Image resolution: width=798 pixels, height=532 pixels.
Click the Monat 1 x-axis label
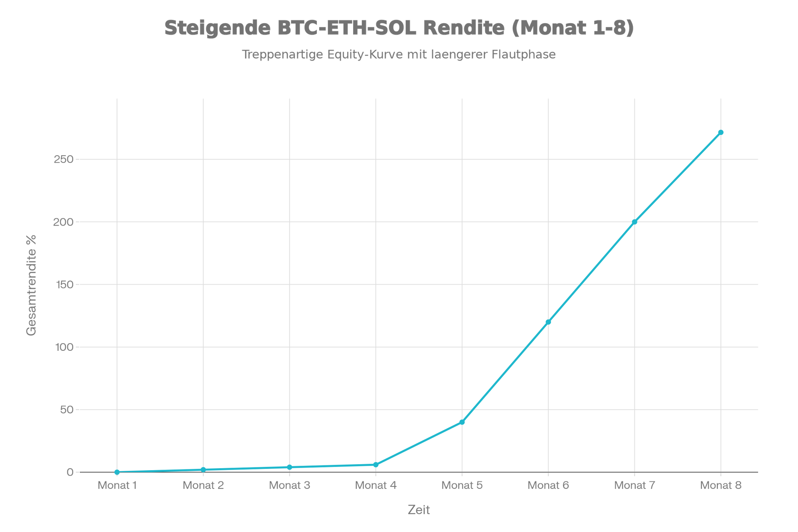click(117, 485)
